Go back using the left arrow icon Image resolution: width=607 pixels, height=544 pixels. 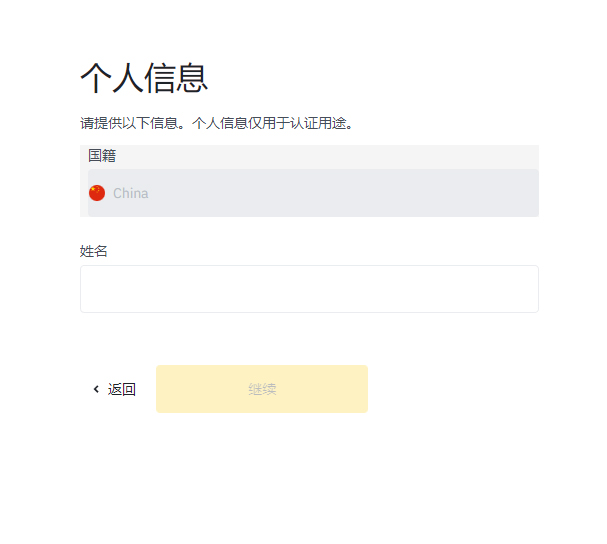[x=96, y=389]
